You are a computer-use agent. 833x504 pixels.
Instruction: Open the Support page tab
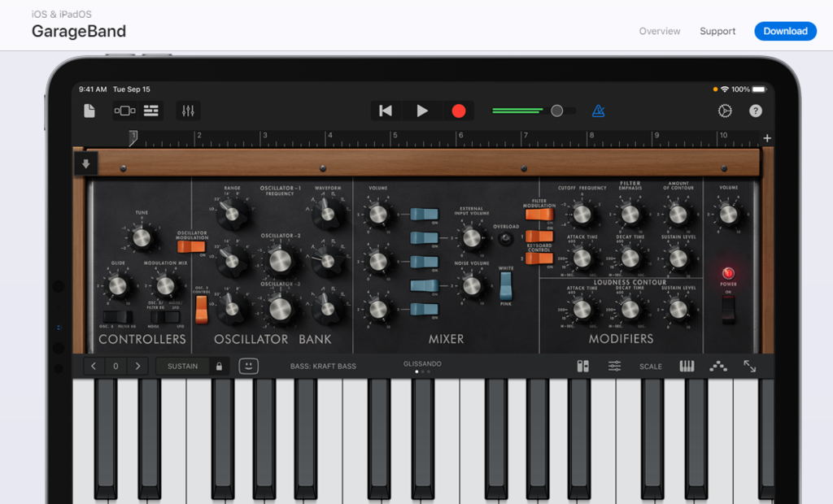pos(717,32)
